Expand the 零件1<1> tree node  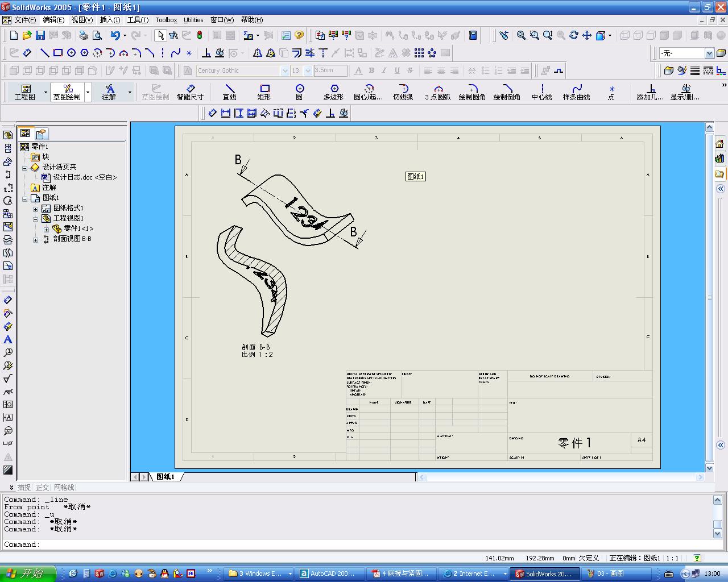[46, 229]
